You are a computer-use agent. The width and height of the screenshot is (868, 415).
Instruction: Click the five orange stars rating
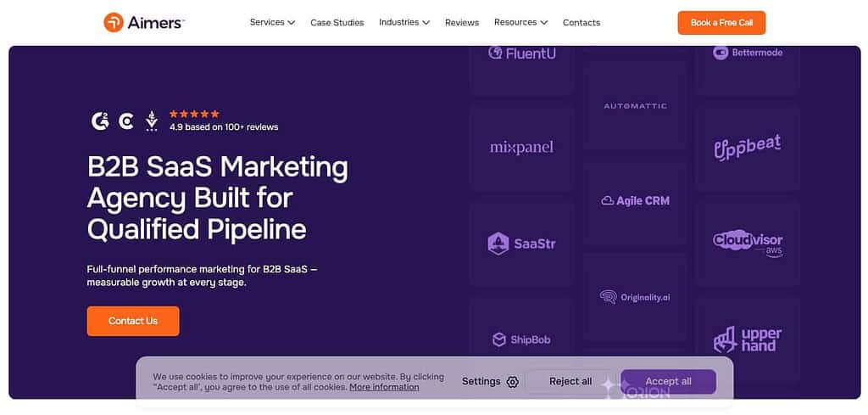pyautogui.click(x=194, y=114)
